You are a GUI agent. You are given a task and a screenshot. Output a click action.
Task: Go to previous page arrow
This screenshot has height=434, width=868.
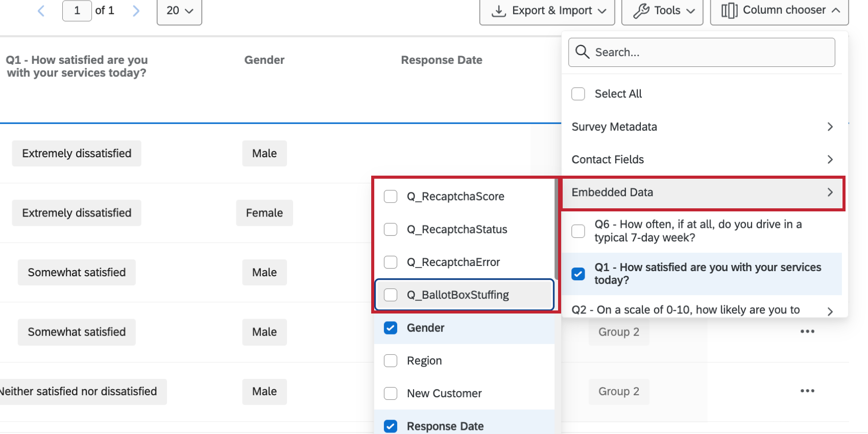[41, 11]
